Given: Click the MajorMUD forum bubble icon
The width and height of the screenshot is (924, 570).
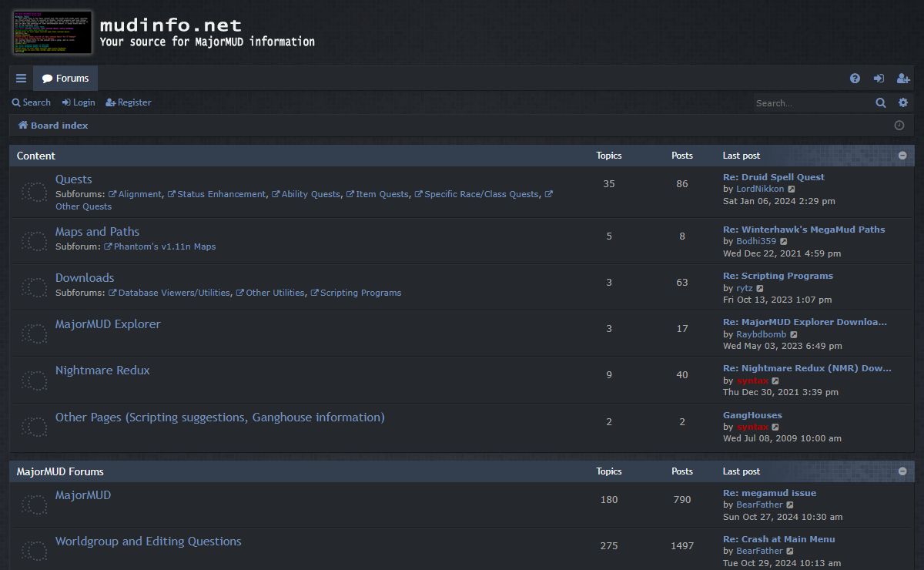Looking at the screenshot, I should point(33,505).
